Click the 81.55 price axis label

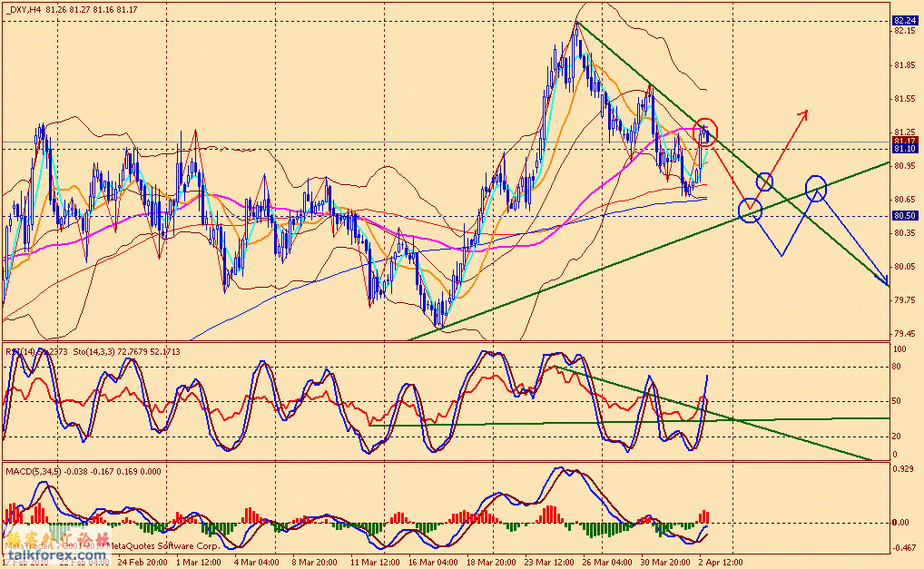point(905,99)
